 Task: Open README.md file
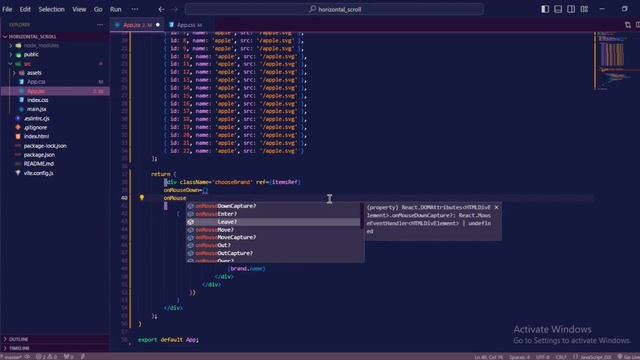(x=55, y=164)
